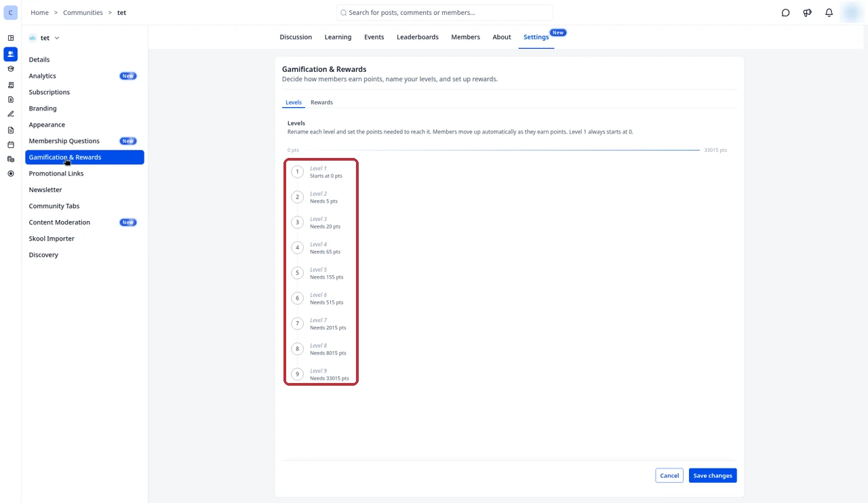The height and width of the screenshot is (503, 868).
Task: Click the megaphone announcements icon
Action: pos(807,13)
